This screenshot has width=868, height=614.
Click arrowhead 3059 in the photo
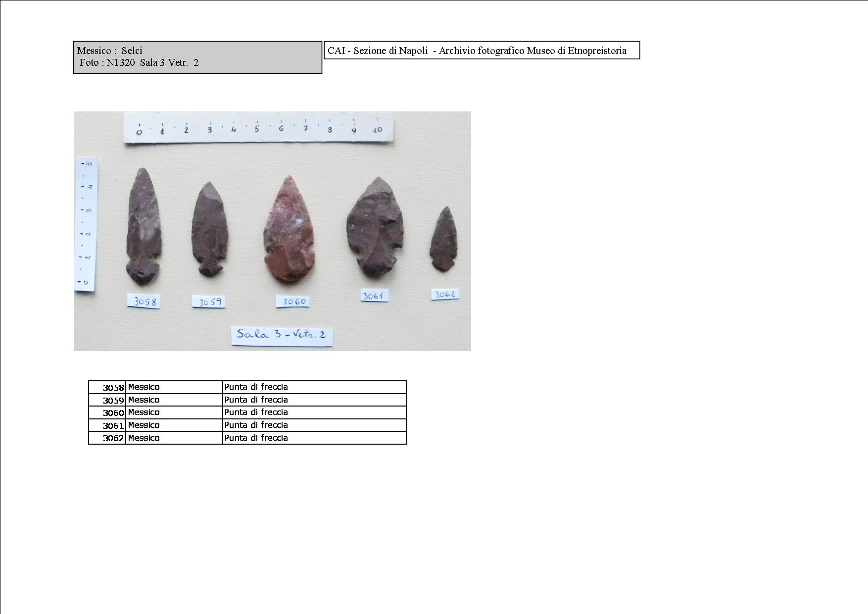point(209,229)
